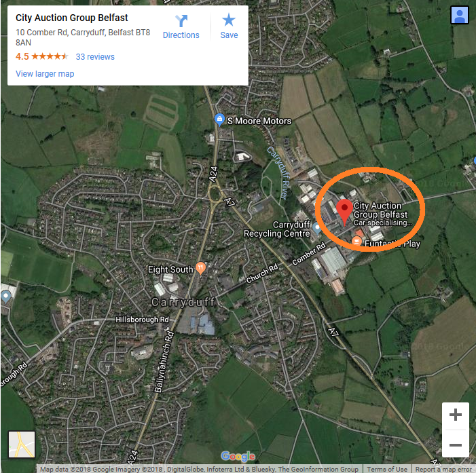Click the red City Auction Group pin

(x=344, y=212)
